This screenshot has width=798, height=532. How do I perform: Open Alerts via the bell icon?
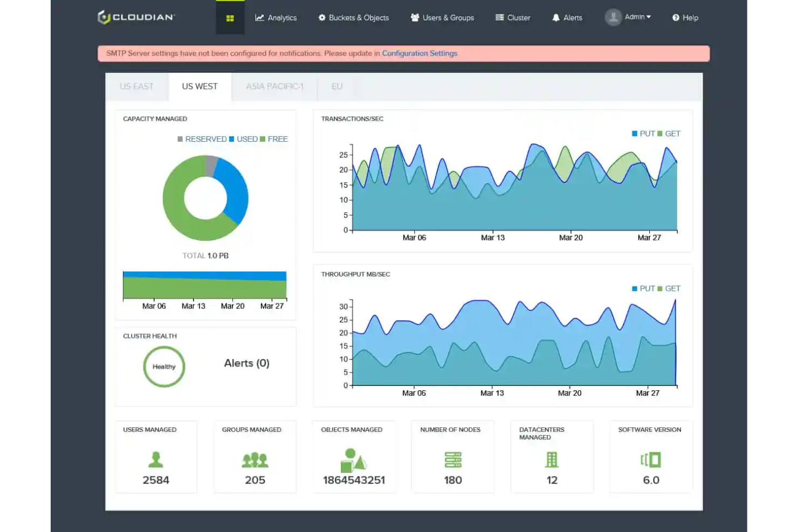click(555, 17)
